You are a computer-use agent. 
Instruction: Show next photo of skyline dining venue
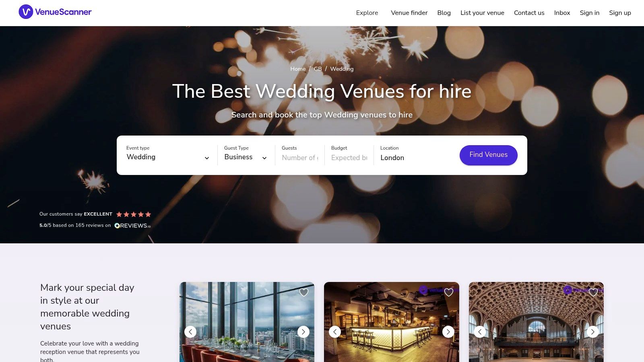(303, 332)
